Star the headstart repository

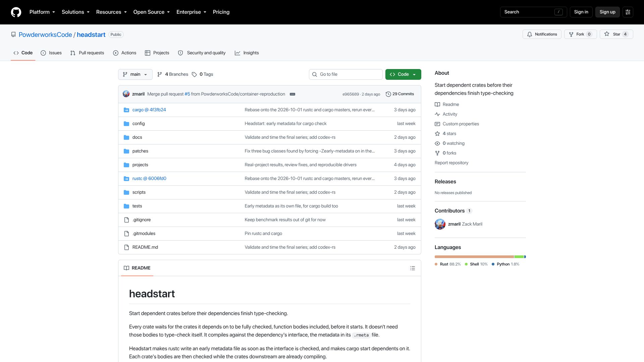point(616,34)
